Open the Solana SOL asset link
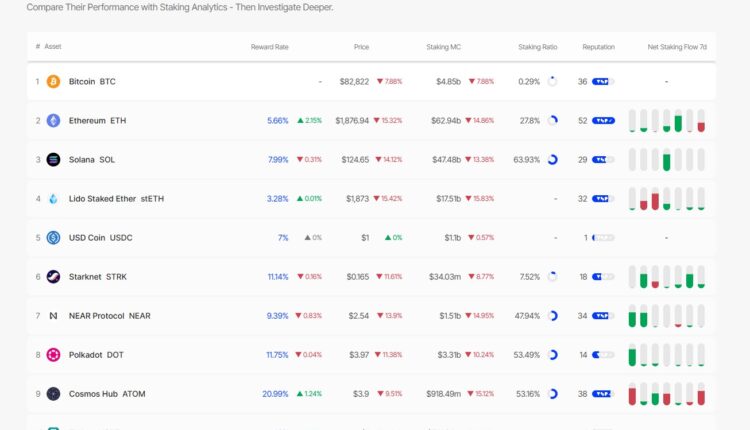This screenshot has width=750, height=430. click(x=92, y=159)
